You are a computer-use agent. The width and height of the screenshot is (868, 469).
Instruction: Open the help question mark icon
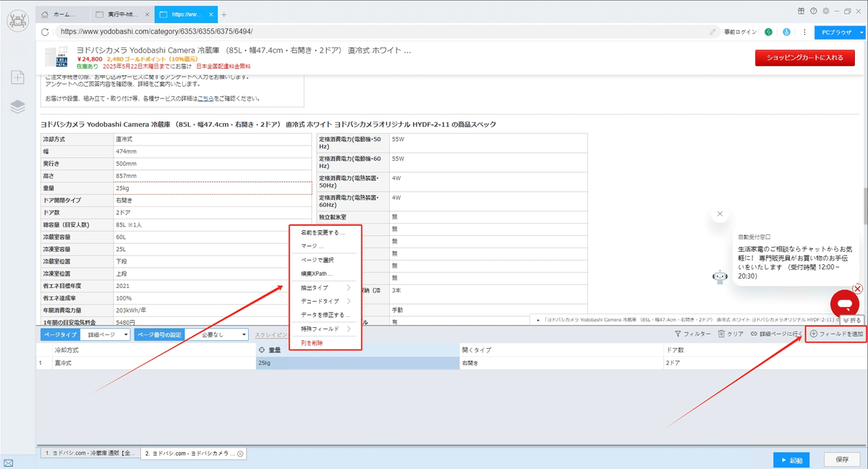tap(814, 11)
